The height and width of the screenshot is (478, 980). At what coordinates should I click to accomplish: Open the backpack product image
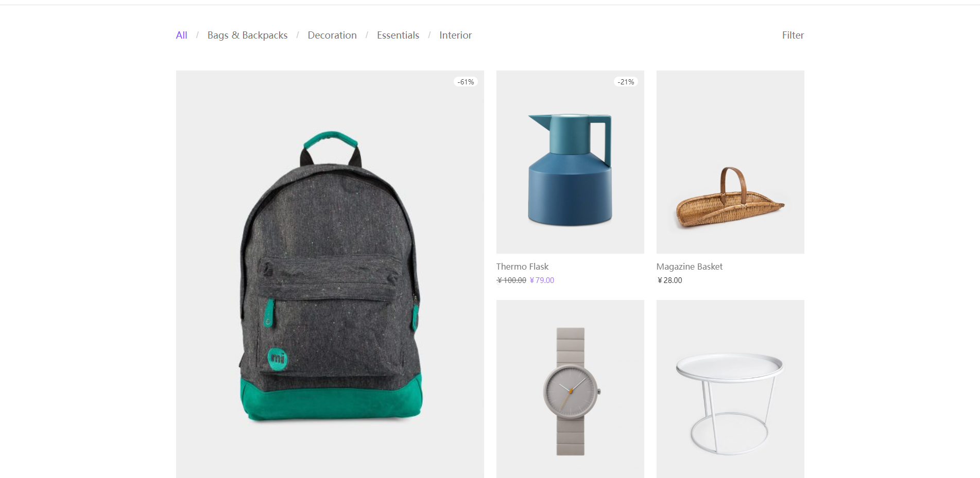point(330,274)
